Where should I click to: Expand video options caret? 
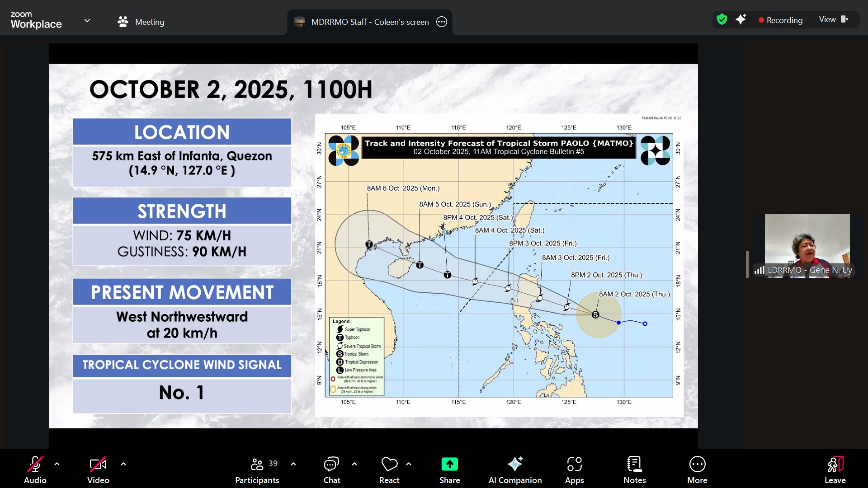click(x=123, y=464)
